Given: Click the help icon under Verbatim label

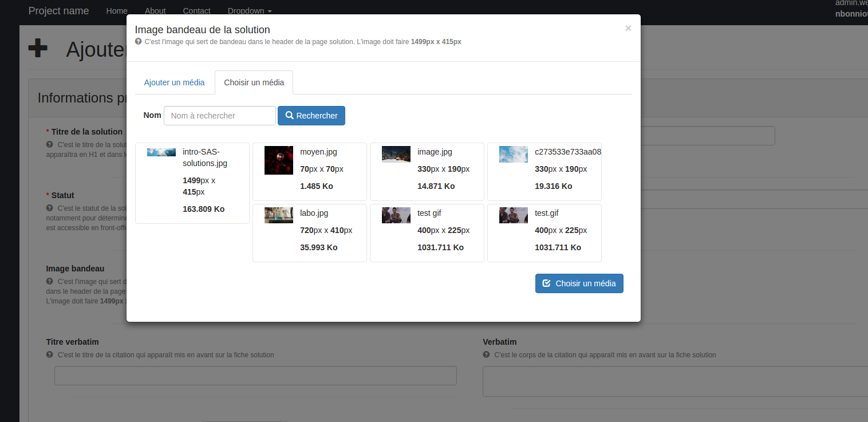Looking at the screenshot, I should pos(486,354).
